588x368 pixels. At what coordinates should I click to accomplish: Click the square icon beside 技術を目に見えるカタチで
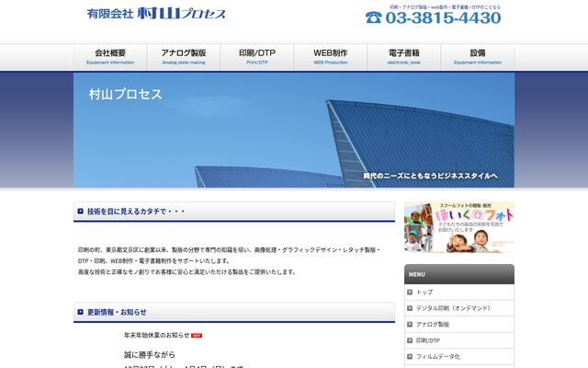[80, 211]
